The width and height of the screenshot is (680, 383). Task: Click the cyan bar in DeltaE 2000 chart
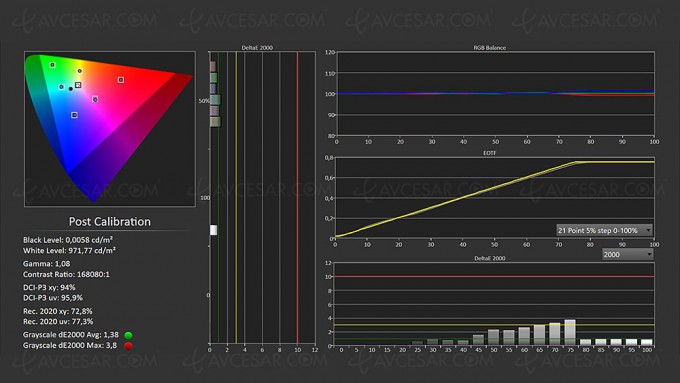tap(215, 100)
